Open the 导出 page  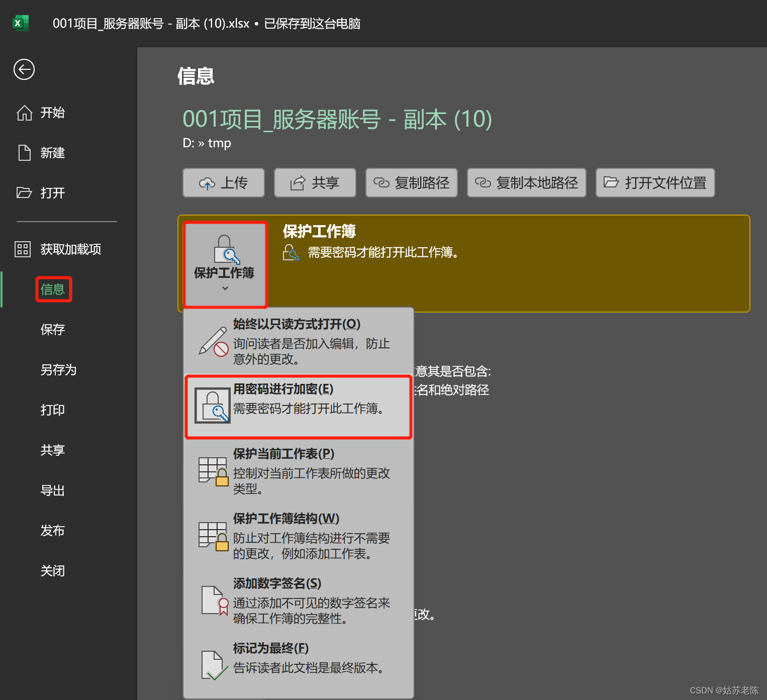pyautogui.click(x=52, y=490)
